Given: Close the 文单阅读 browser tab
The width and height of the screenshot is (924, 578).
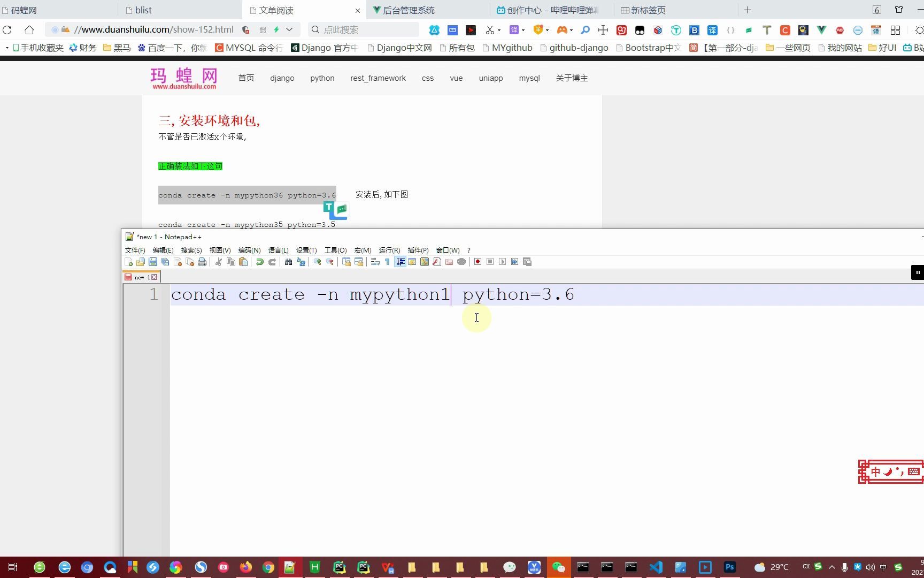Looking at the screenshot, I should 357,11.
